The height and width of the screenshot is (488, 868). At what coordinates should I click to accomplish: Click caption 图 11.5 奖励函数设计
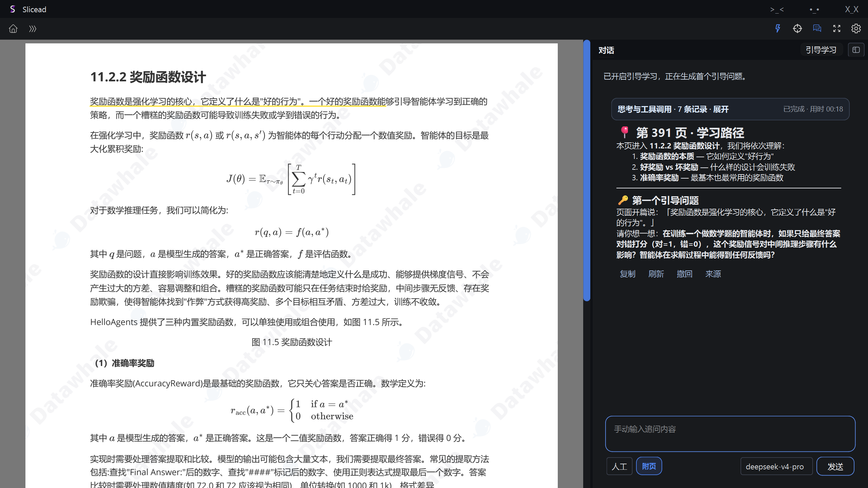(x=292, y=342)
